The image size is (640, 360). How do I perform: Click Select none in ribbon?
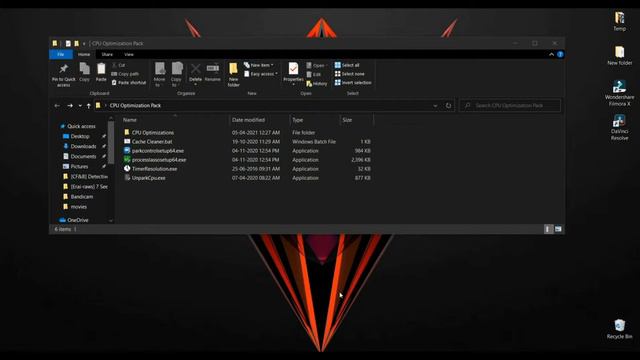[349, 74]
